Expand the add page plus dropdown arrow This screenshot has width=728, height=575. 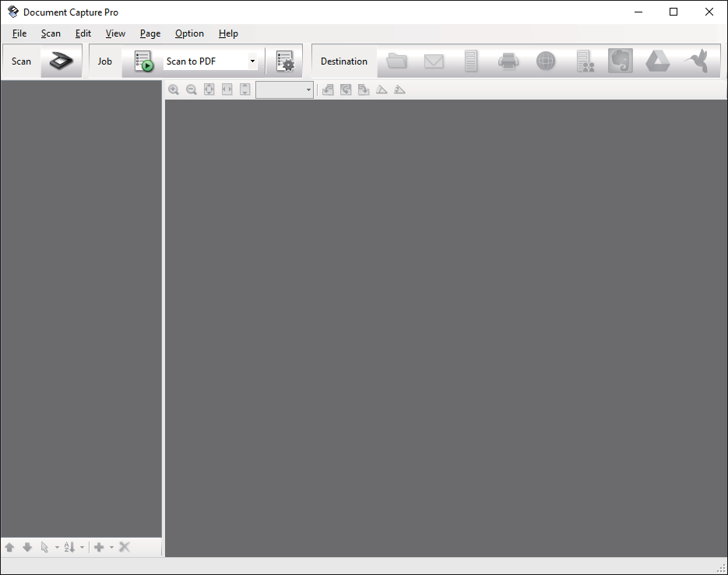(111, 547)
